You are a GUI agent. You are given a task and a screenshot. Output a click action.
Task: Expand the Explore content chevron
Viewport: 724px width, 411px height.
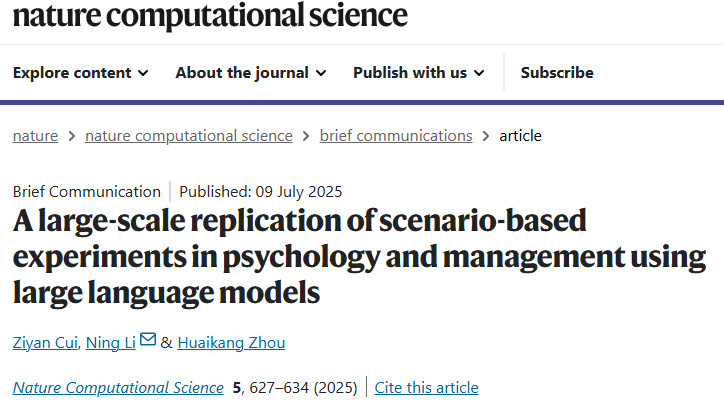tap(143, 73)
